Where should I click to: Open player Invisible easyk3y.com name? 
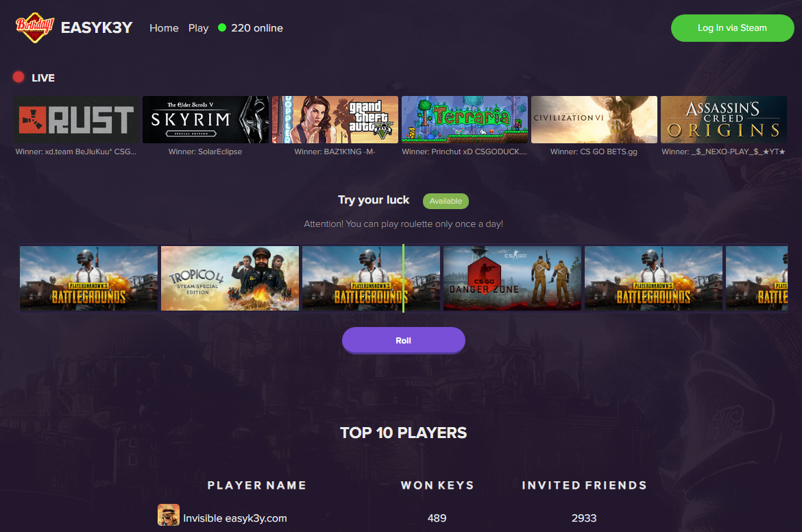(x=234, y=518)
